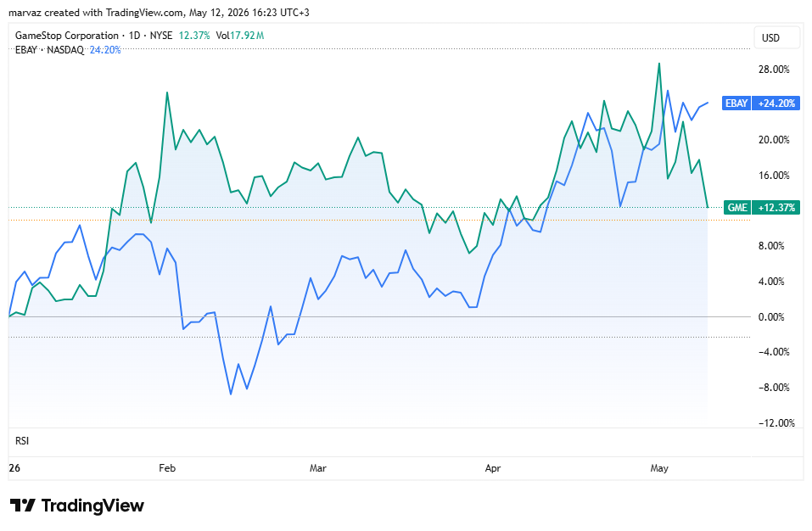Click the TradingView logo icon
Screen dimensions: 812x531
pyautogui.click(x=23, y=505)
